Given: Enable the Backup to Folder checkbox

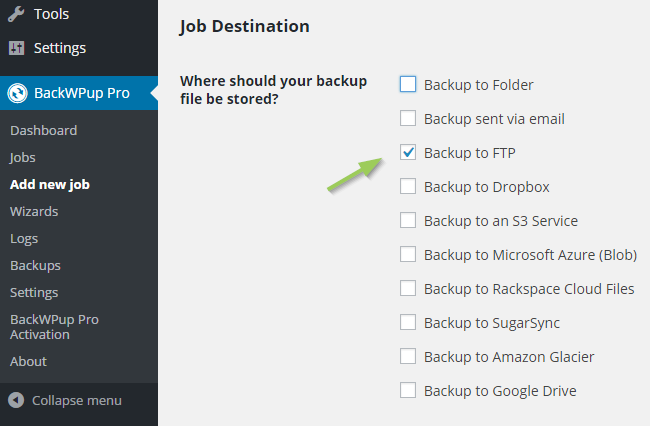Looking at the screenshot, I should point(408,84).
